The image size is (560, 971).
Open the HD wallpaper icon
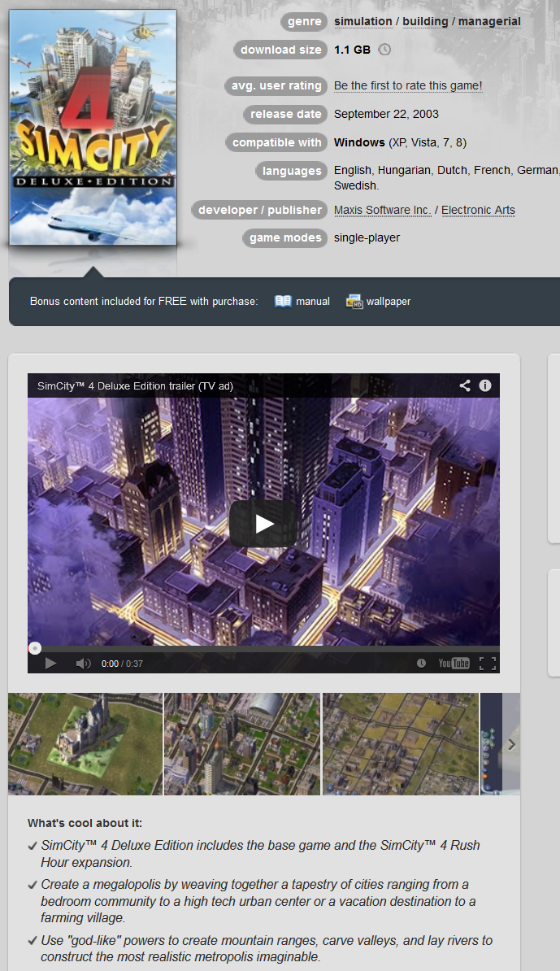354,302
